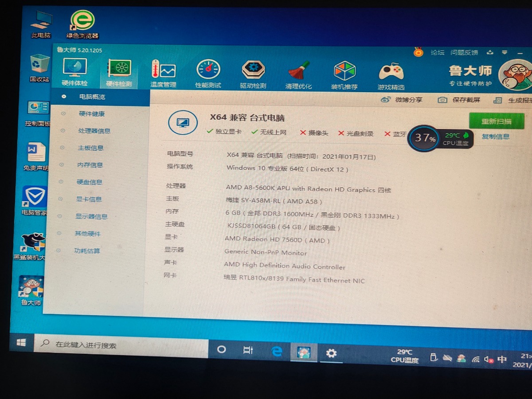
Task: Open the 控制面板 desktop icon
Action: [x=38, y=113]
